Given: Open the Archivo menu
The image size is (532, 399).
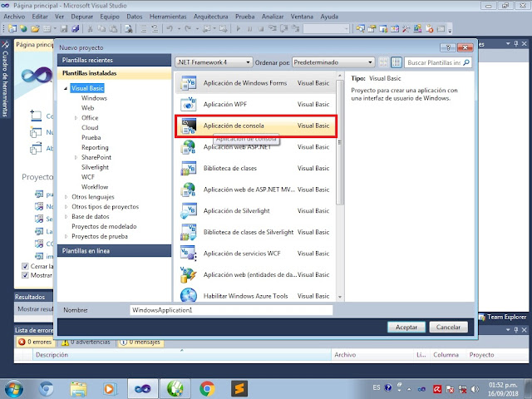Looking at the screenshot, I should (14, 17).
